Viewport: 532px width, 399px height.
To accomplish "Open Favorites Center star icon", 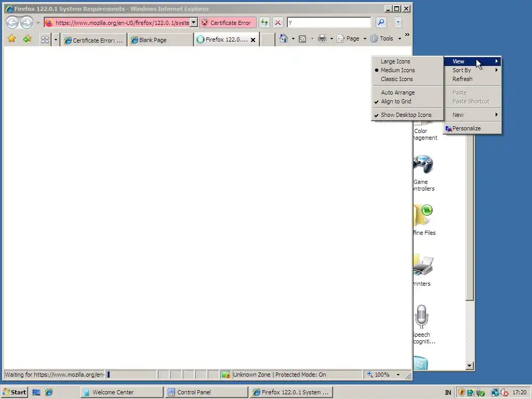I will point(12,38).
